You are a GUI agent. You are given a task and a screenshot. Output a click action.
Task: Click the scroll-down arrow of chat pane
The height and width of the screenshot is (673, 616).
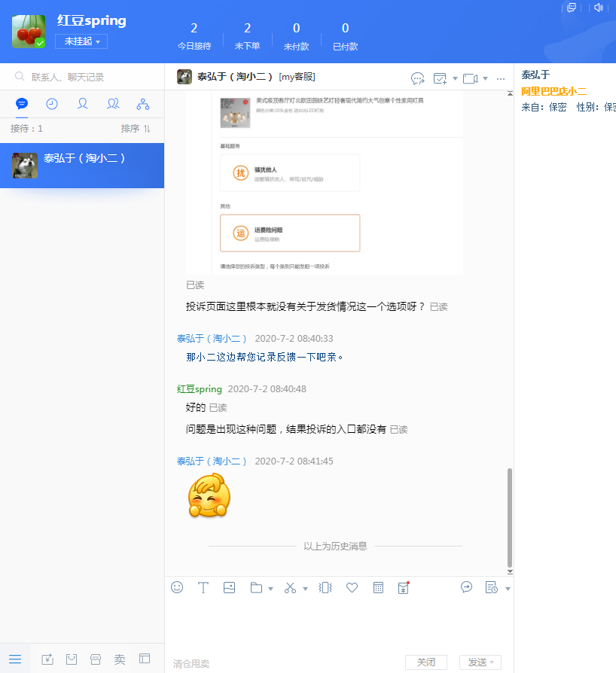click(x=510, y=571)
